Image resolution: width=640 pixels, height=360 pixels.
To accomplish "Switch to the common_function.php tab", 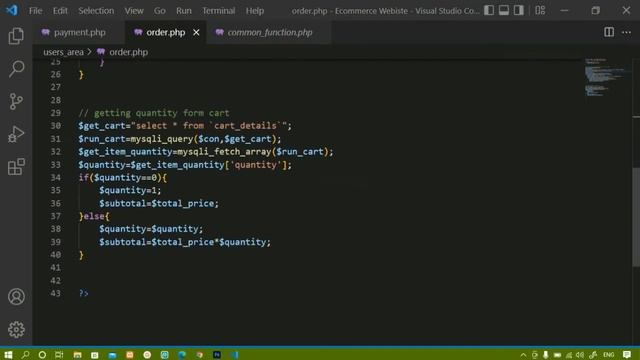I will coord(269,32).
